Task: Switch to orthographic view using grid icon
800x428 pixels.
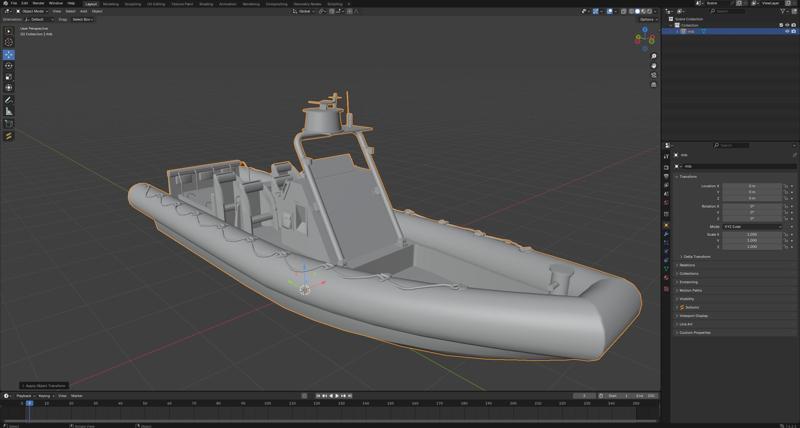Action: (654, 83)
